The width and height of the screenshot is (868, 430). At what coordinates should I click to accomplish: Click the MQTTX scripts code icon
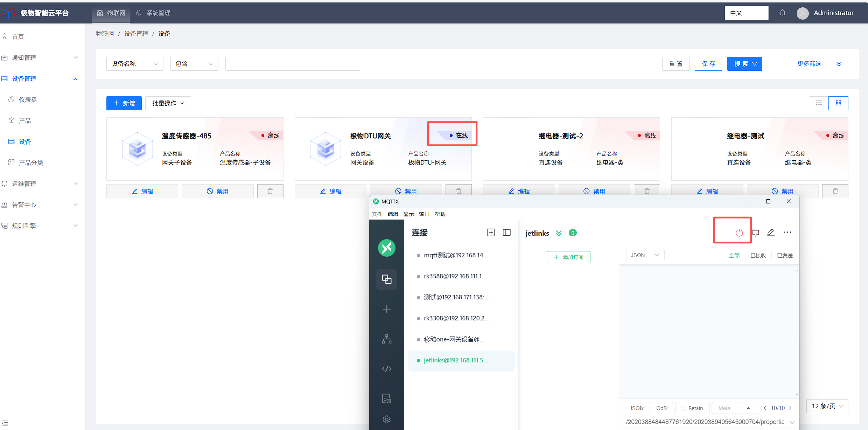click(386, 369)
